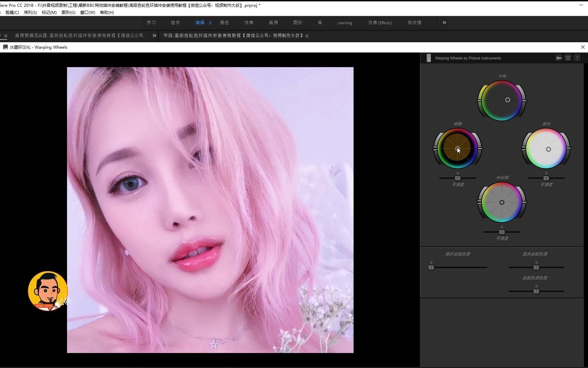Screen dimensions: 588x368
Task: Open the 标记(M) menu
Action: click(x=49, y=12)
